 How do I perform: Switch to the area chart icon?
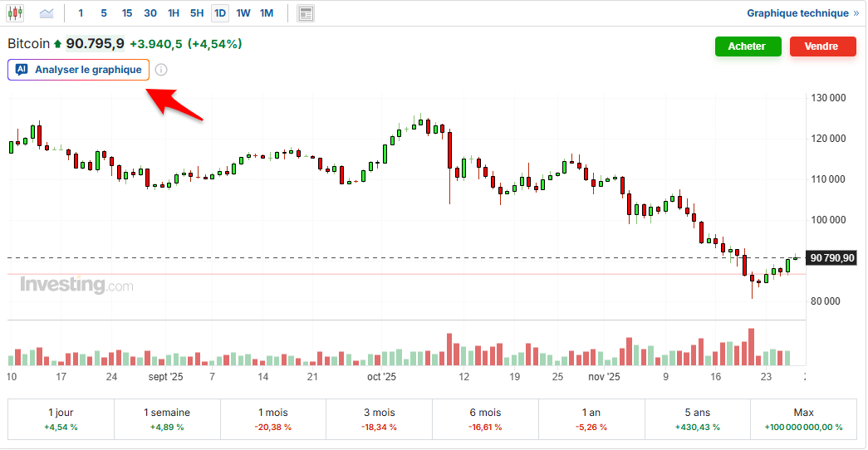(47, 13)
